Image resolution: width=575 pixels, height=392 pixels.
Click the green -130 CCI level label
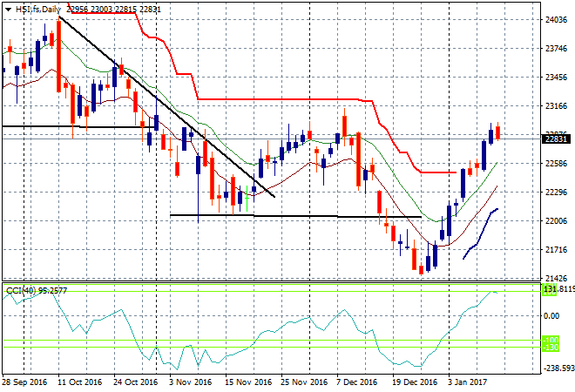tap(550, 348)
